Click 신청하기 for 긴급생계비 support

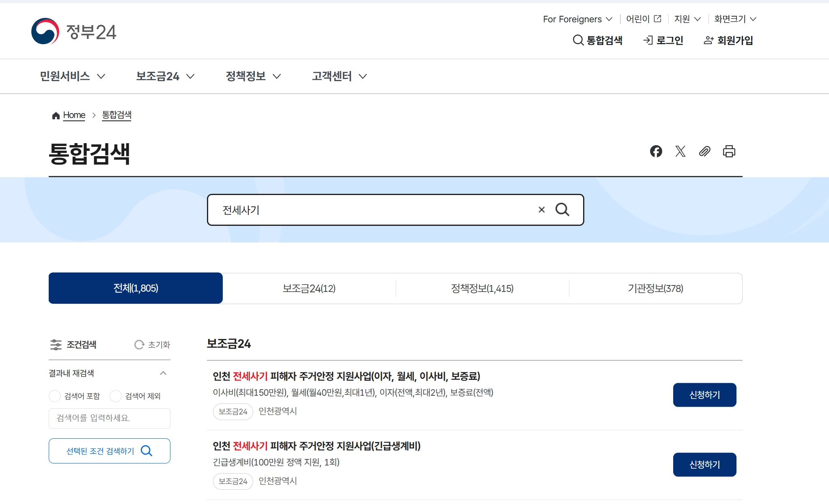[x=704, y=464]
